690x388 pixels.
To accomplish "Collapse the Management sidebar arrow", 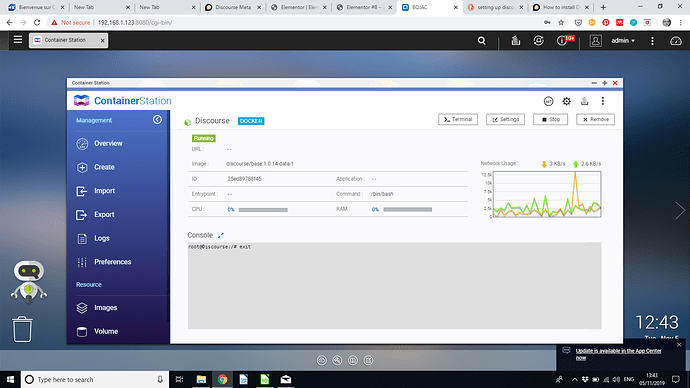I will click(157, 120).
